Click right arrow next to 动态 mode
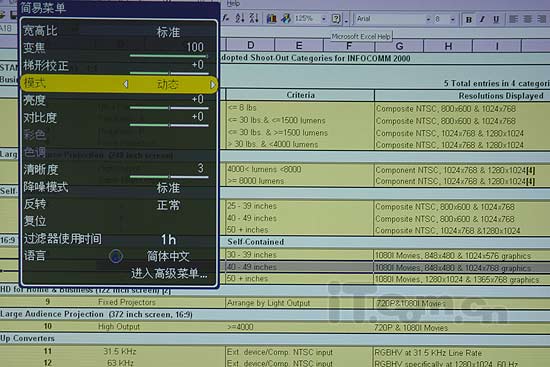 tap(212, 85)
